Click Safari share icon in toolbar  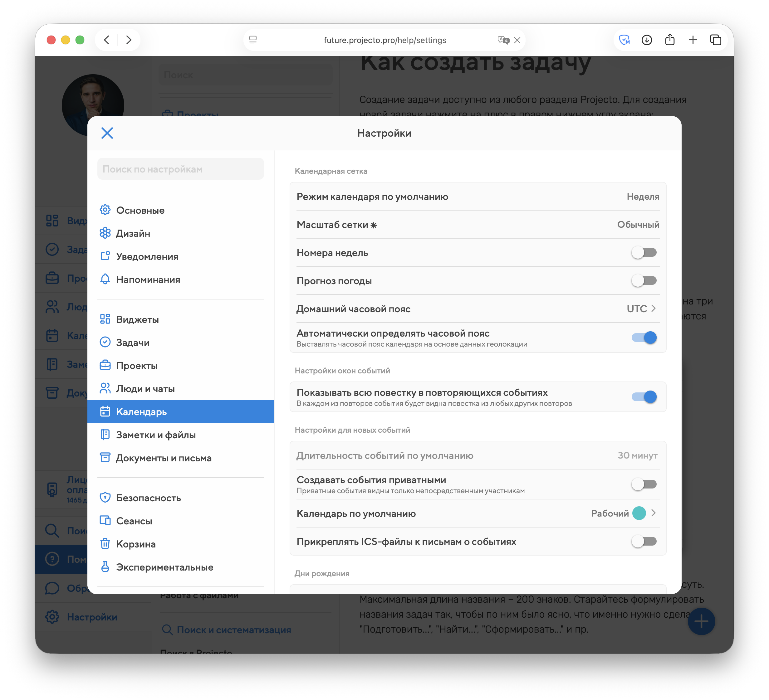(x=669, y=40)
